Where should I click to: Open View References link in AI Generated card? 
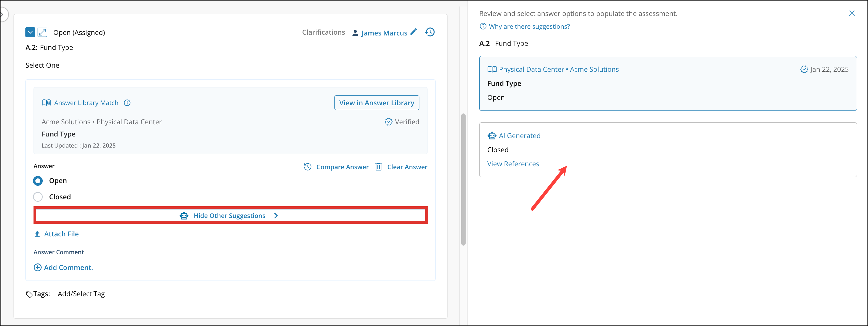(513, 164)
